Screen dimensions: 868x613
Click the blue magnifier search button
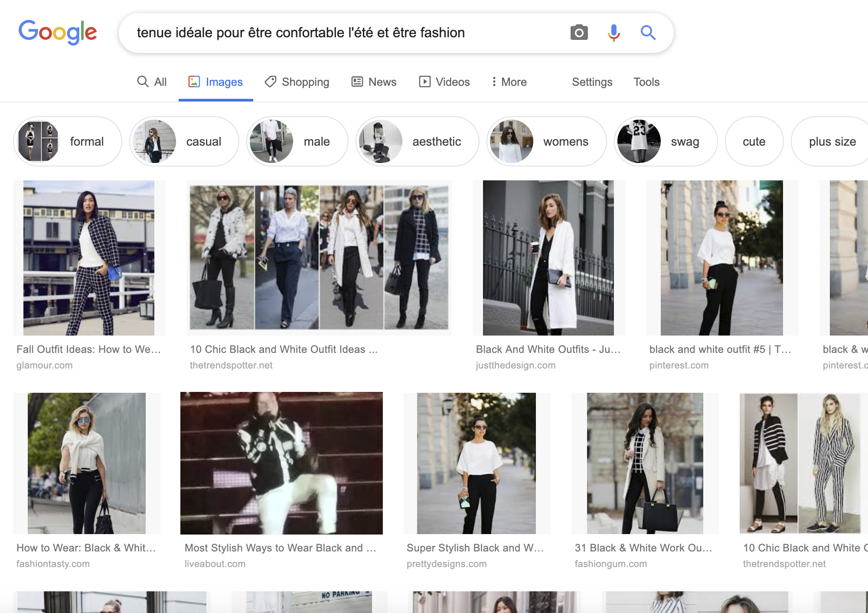point(648,33)
